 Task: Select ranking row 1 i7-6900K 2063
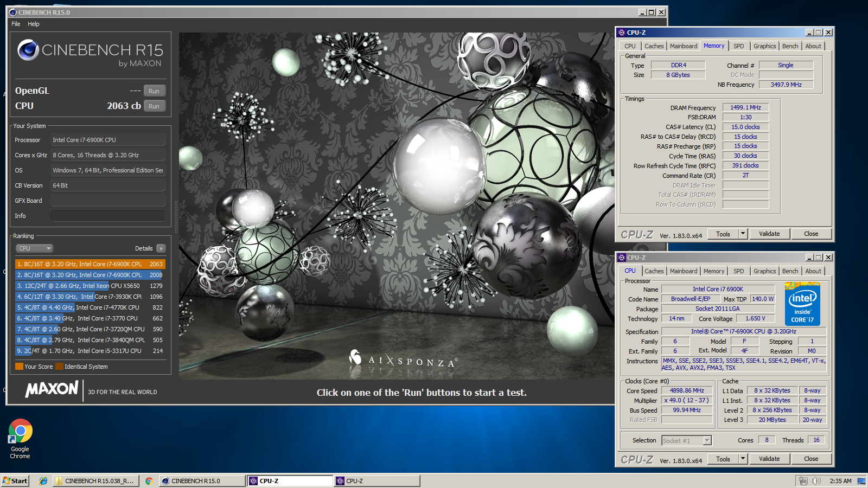click(90, 264)
